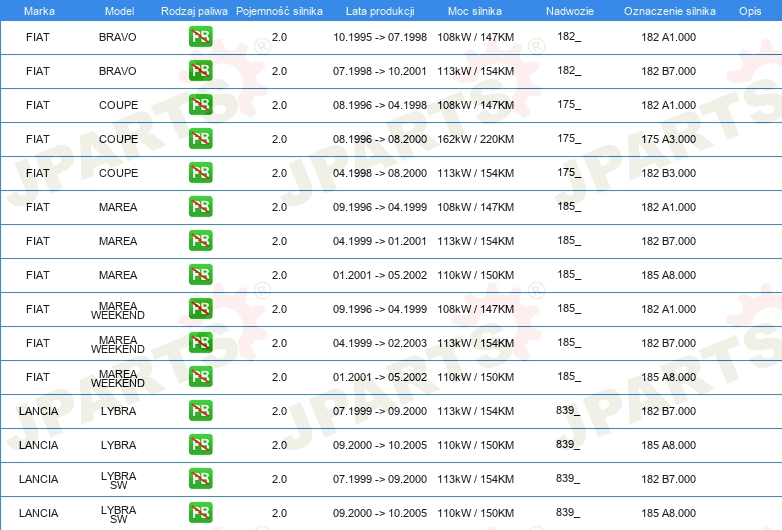Click the fuel icon in Marea 09.1996 -> 04.1999 non-Weekend row
The width and height of the screenshot is (782, 530).
[200, 206]
